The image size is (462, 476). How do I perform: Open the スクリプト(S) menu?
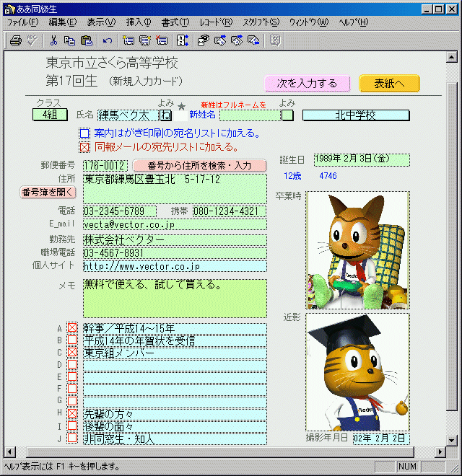[x=261, y=22]
